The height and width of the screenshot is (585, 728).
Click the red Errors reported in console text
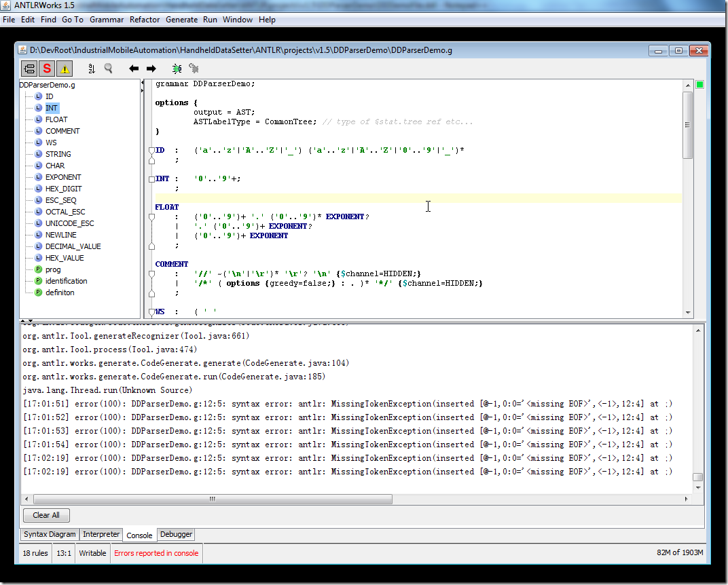[x=156, y=553]
